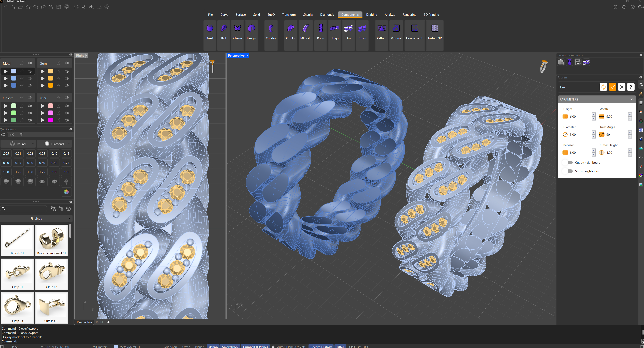Pick the magenta User color swatch
644x348 pixels.
click(x=50, y=120)
